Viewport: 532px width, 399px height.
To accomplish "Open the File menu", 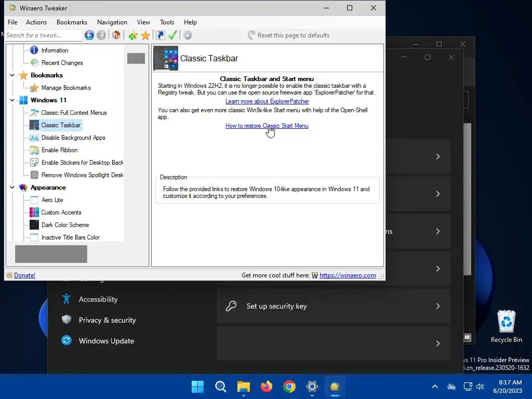I will [x=12, y=22].
